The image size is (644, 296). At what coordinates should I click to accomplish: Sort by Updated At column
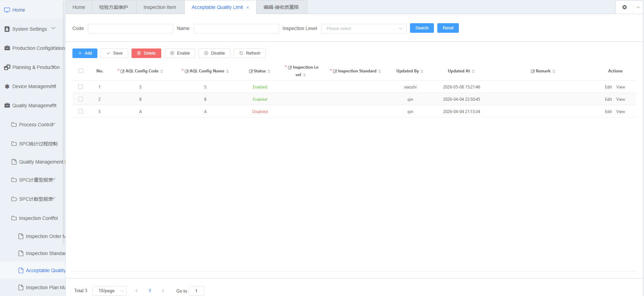coord(473,71)
